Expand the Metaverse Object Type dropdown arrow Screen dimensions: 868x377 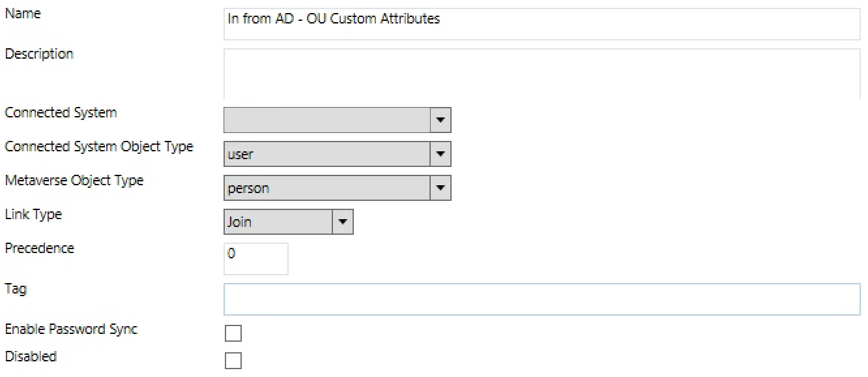441,188
